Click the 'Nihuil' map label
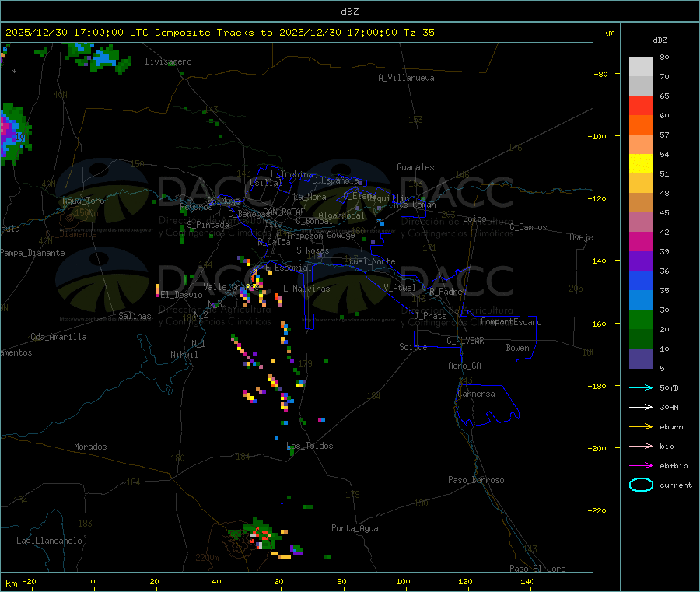The image size is (700, 592). tap(184, 355)
